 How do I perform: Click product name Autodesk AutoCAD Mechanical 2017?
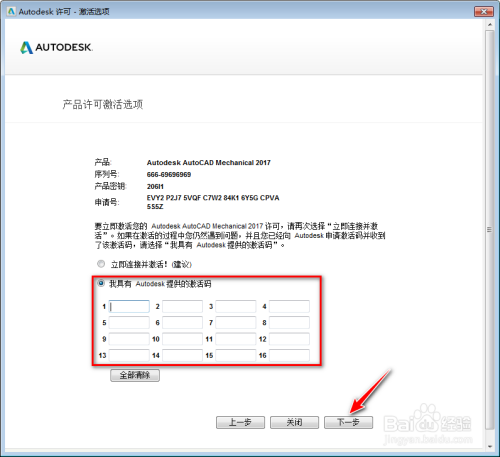click(x=209, y=163)
